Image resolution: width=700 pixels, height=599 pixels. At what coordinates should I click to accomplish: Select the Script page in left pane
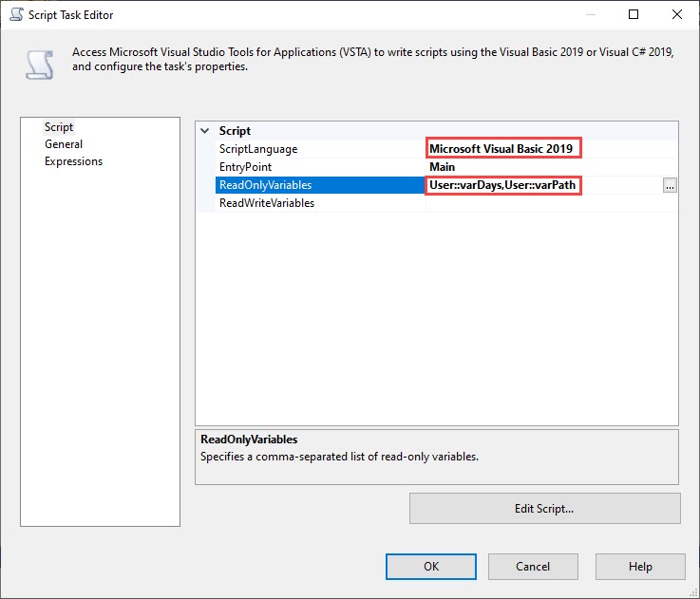point(59,127)
